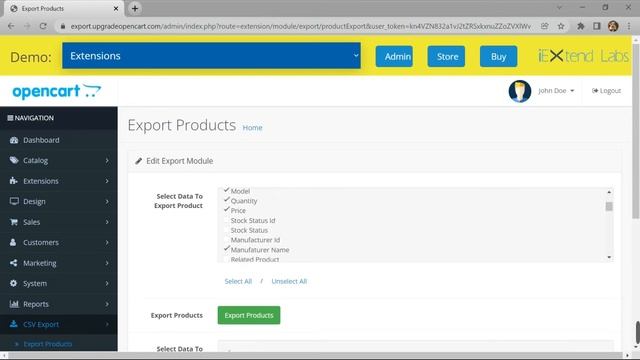
Task: Check the Related Product option
Action: (x=227, y=259)
